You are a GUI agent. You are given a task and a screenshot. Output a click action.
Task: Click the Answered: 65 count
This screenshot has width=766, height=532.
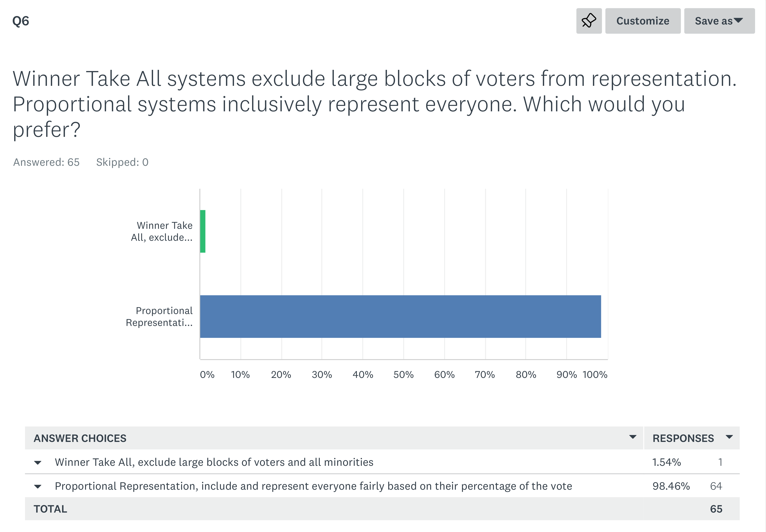[x=46, y=162]
